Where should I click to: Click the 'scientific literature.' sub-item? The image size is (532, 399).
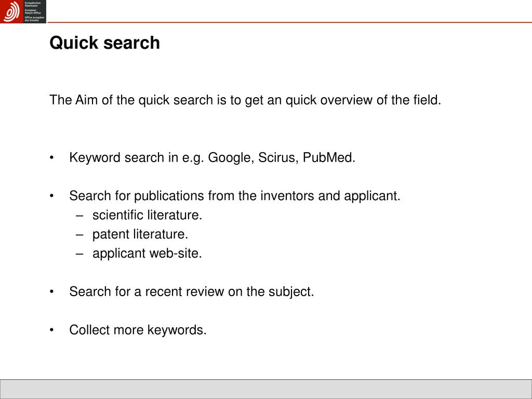[147, 215]
